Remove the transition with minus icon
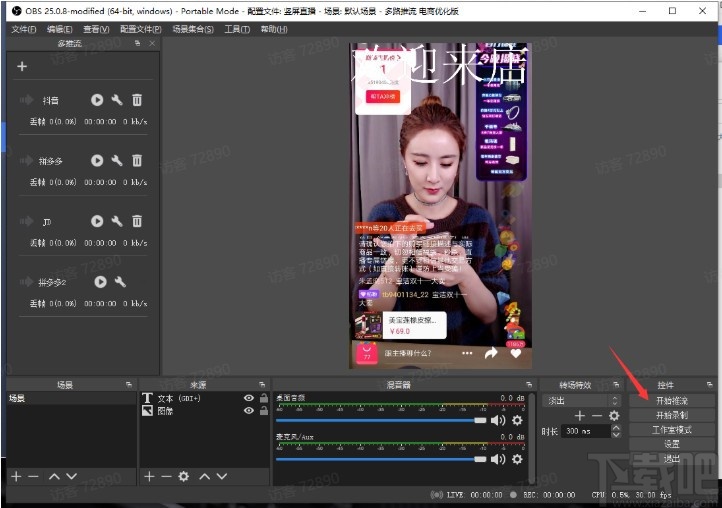The height and width of the screenshot is (508, 722). coord(597,416)
